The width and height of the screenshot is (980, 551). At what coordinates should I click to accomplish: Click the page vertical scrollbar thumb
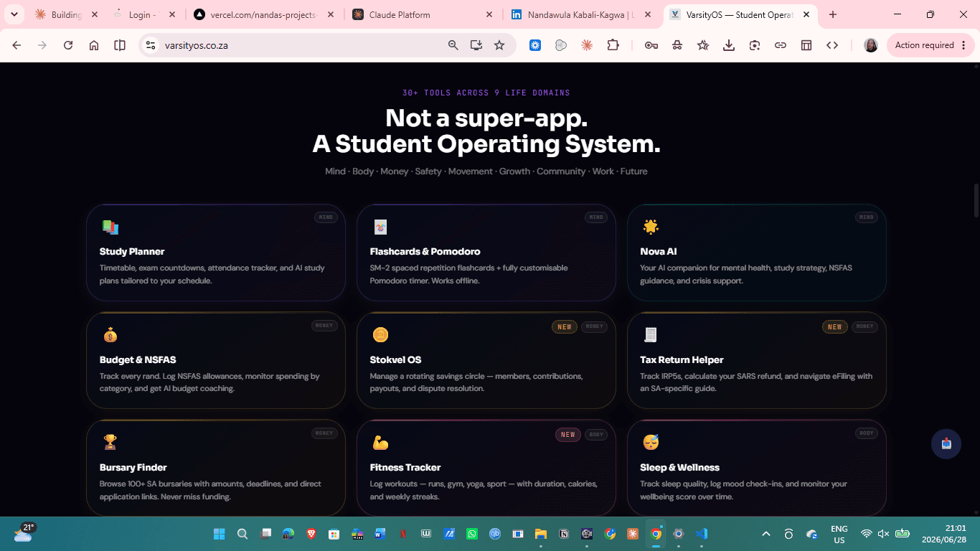pos(976,200)
